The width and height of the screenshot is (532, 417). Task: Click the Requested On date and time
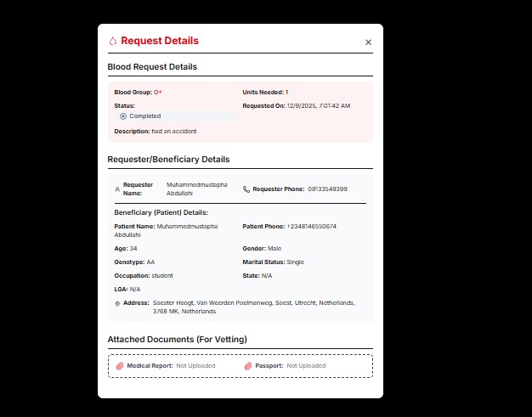pyautogui.click(x=318, y=106)
